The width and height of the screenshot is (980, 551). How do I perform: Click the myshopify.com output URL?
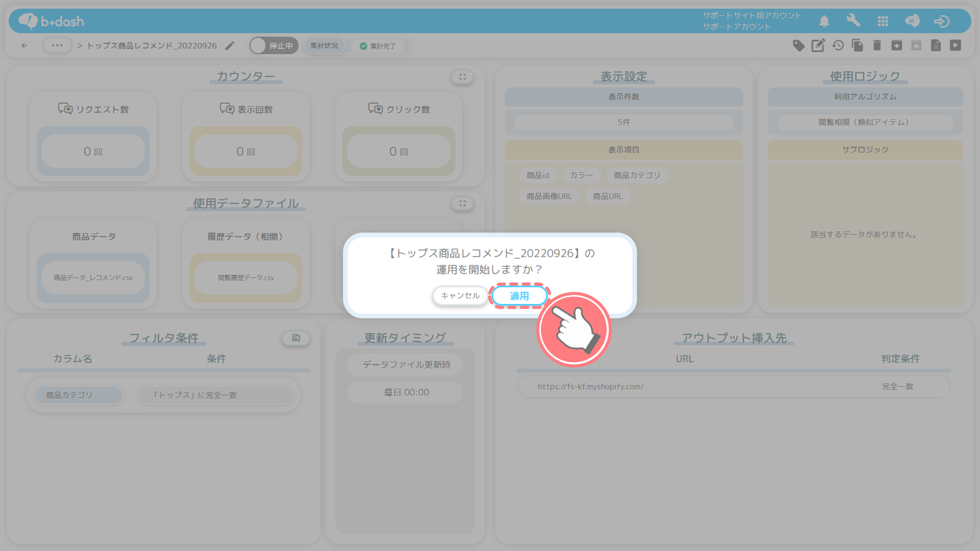tap(591, 387)
